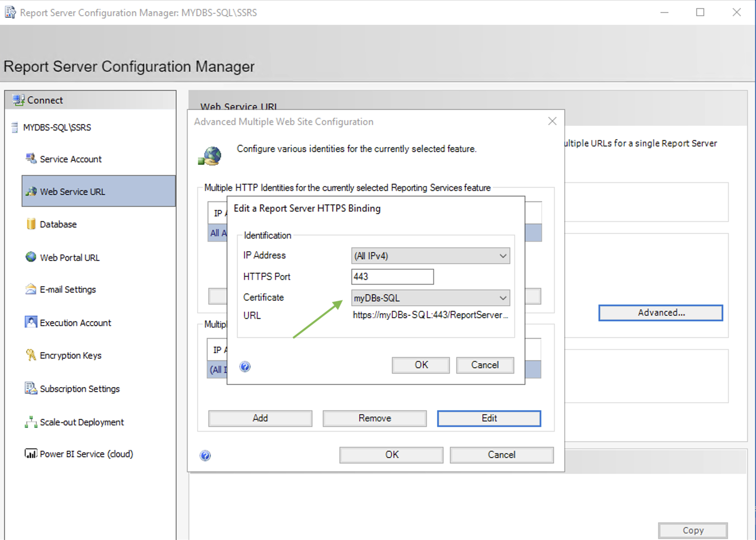Select Service Account in sidebar

(71, 159)
